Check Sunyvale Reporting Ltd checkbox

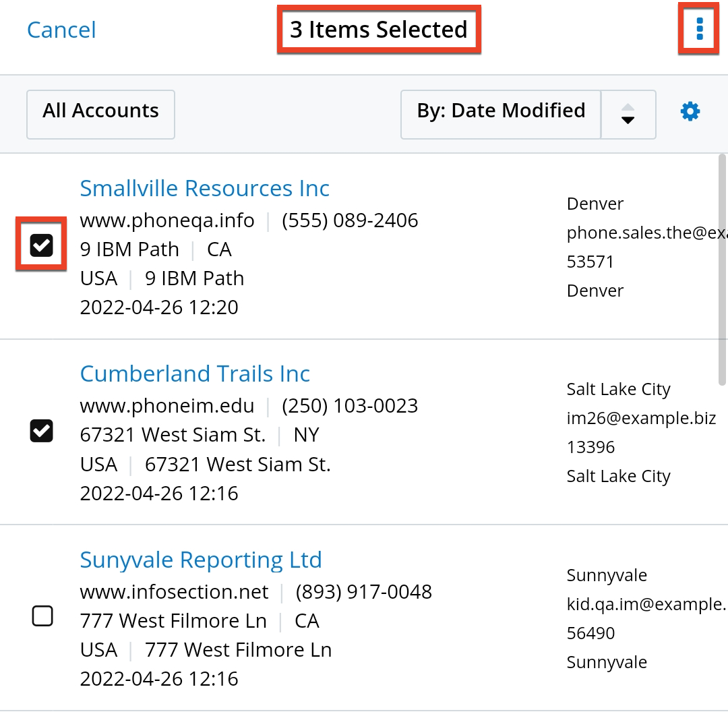coord(42,616)
